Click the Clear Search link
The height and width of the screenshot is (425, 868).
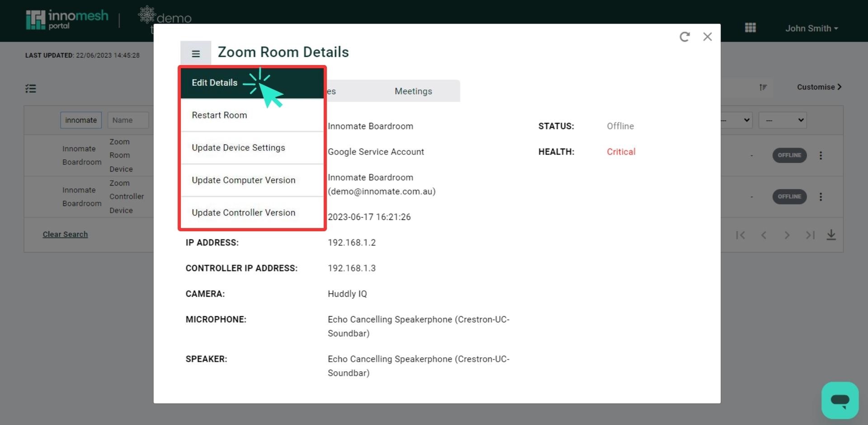[x=65, y=234]
